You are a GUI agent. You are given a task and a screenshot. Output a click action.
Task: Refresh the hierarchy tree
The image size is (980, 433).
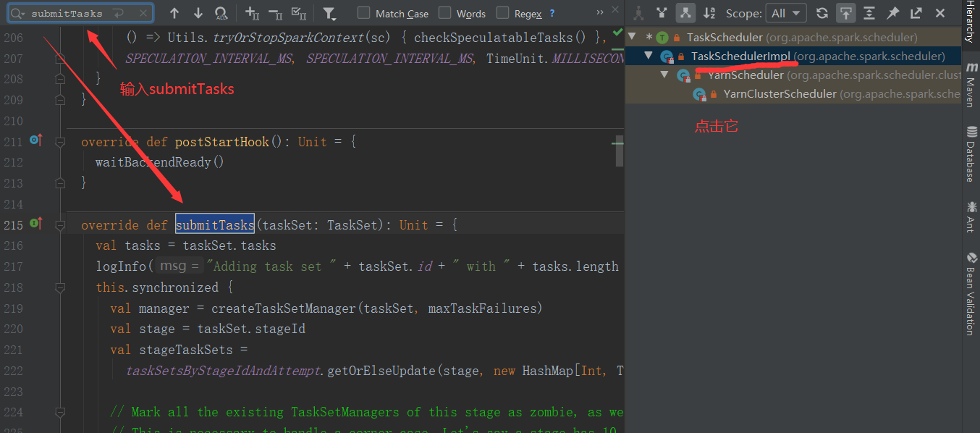(x=821, y=13)
